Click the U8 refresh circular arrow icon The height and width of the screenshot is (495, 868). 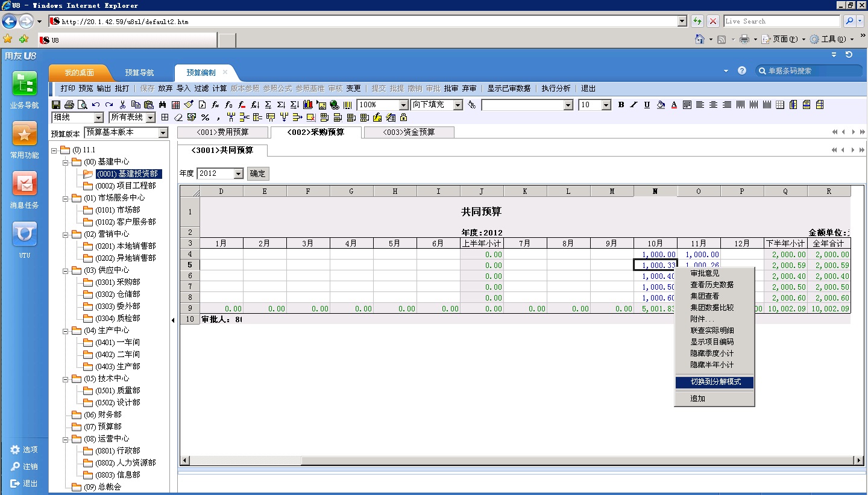tap(849, 55)
